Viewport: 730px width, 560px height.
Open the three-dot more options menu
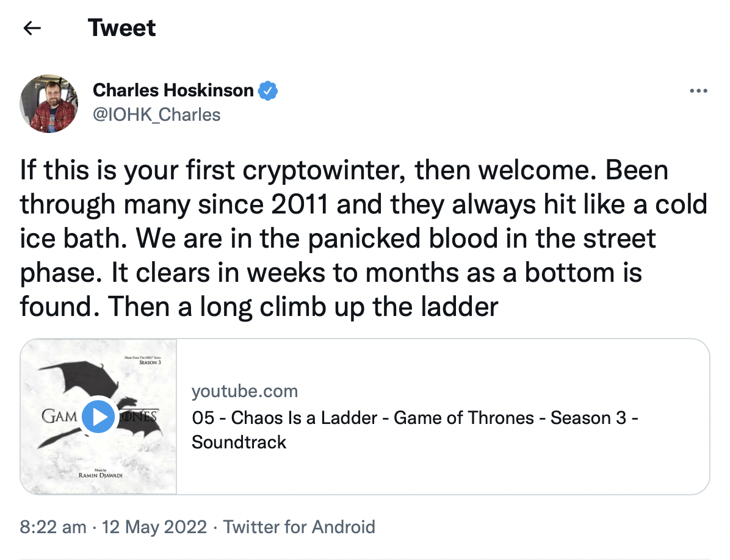(698, 91)
